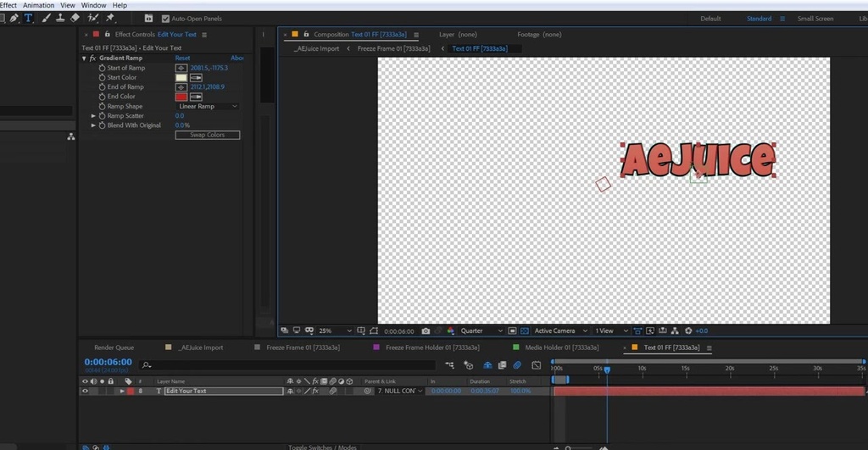Open View menu
This screenshot has width=868, height=450.
(68, 5)
